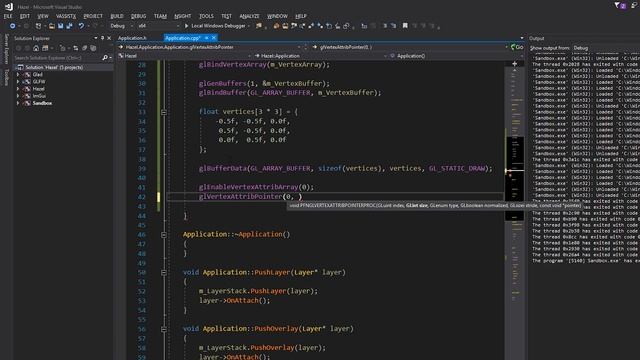Collapse the ~Application destructor block
This screenshot has height=360, width=640.
point(164,235)
